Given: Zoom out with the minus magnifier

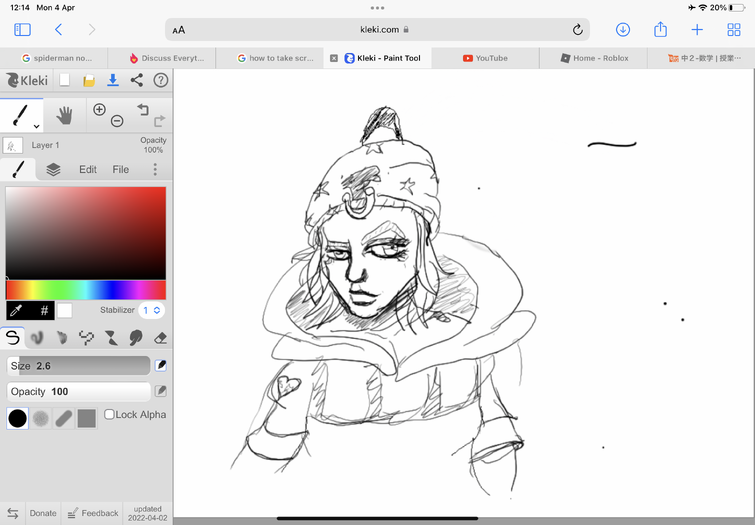Looking at the screenshot, I should coord(117,121).
